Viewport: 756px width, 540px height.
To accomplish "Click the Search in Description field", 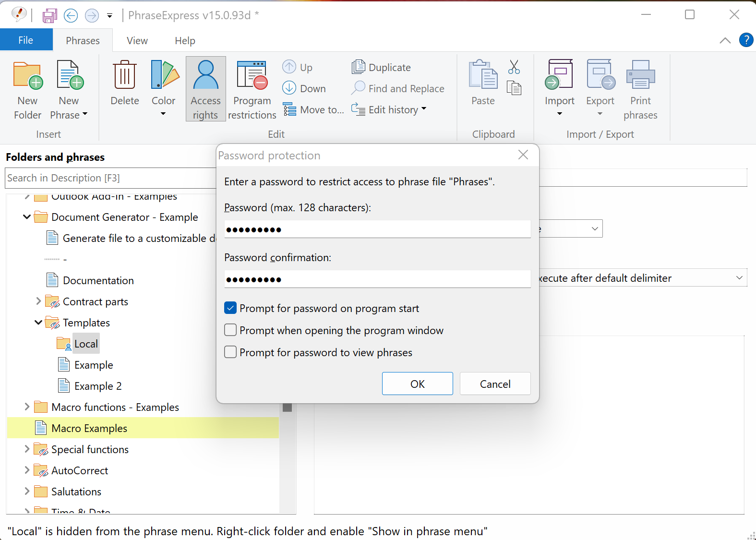I will (x=110, y=178).
